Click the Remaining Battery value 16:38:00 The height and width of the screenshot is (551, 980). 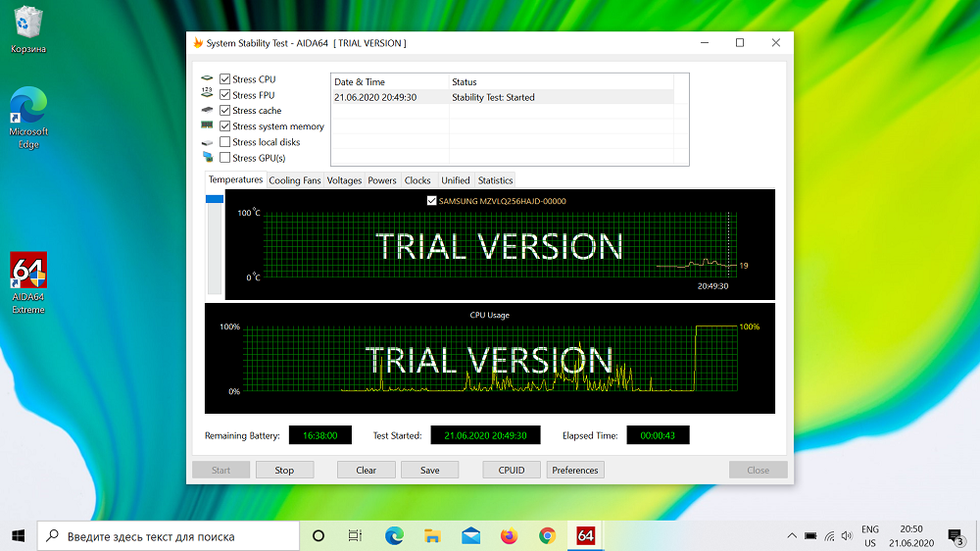(x=320, y=435)
